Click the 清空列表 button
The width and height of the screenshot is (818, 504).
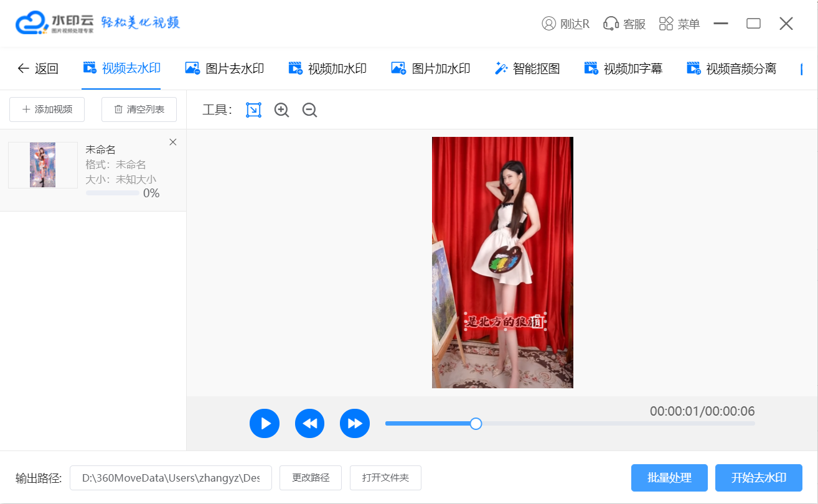click(x=139, y=110)
